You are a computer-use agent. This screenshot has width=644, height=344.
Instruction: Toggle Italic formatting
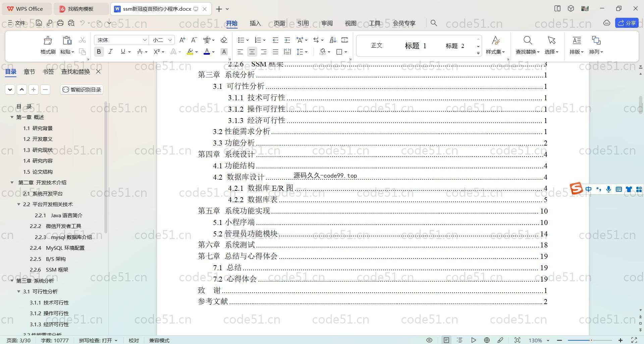[x=110, y=52]
